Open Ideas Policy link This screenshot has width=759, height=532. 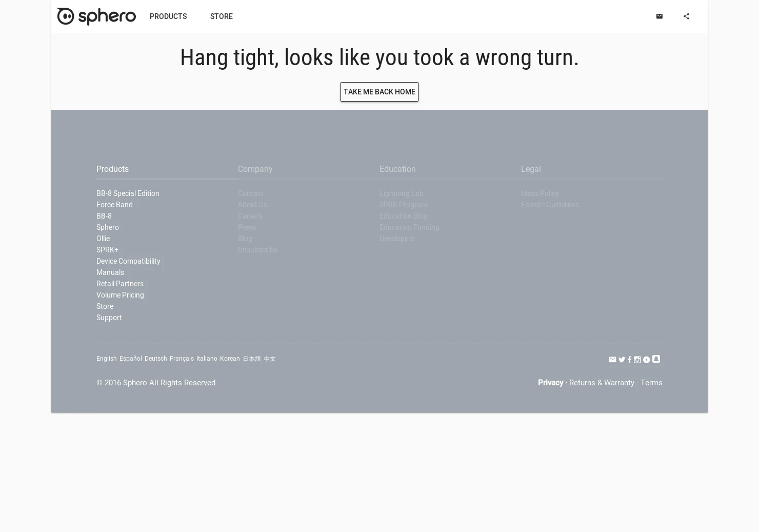click(x=540, y=193)
